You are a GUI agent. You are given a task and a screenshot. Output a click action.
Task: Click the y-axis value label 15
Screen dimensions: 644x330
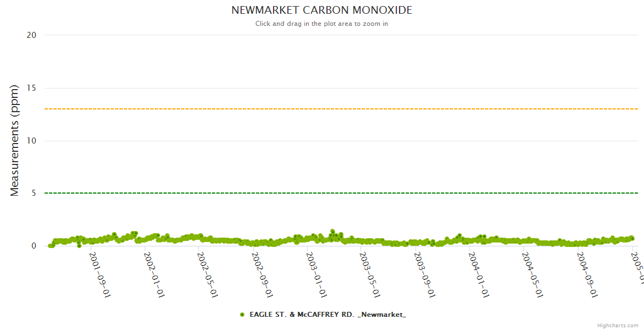pos(31,88)
